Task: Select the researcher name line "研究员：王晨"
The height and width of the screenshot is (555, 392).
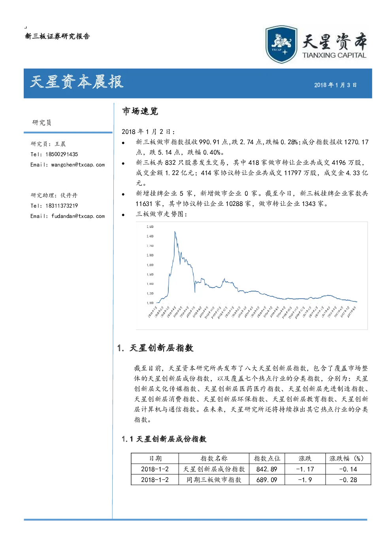Action: click(x=48, y=144)
